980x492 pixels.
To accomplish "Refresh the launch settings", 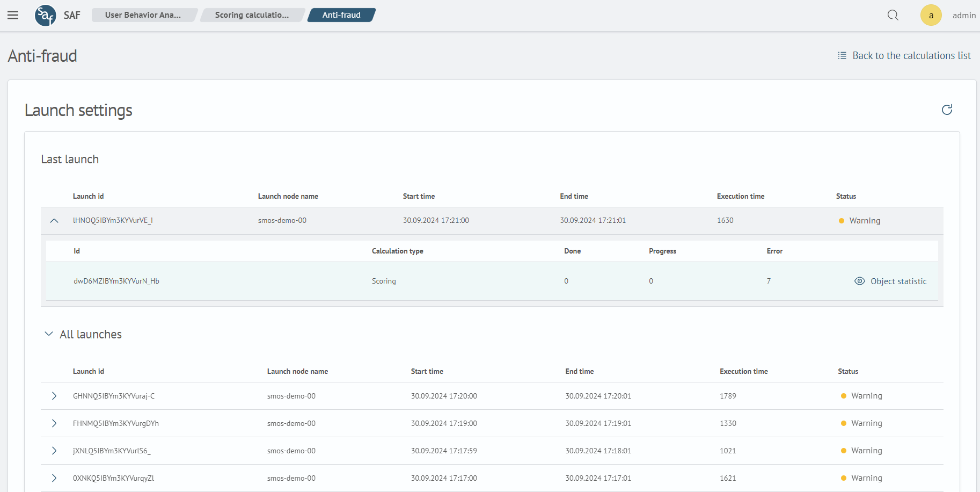I will 947,110.
